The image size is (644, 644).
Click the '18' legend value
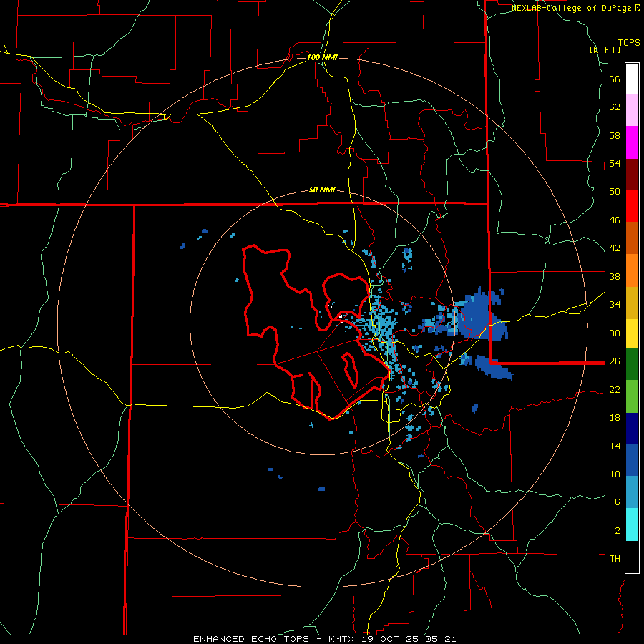[x=615, y=418]
